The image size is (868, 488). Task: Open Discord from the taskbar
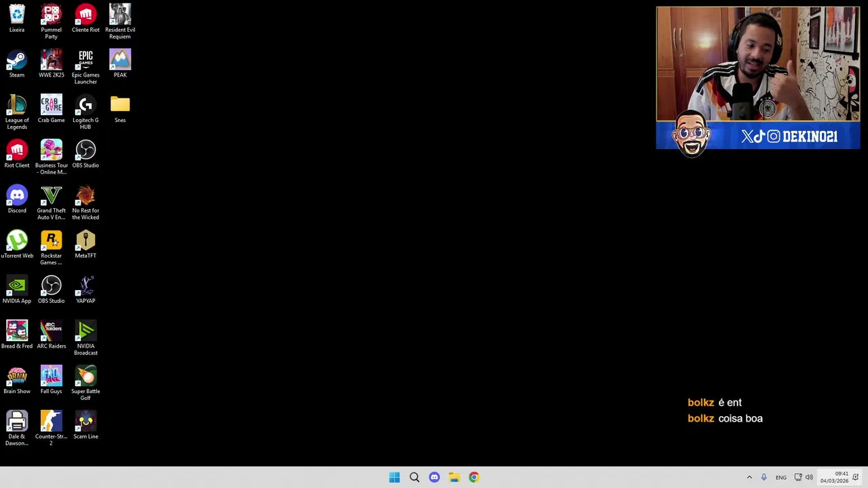434,477
